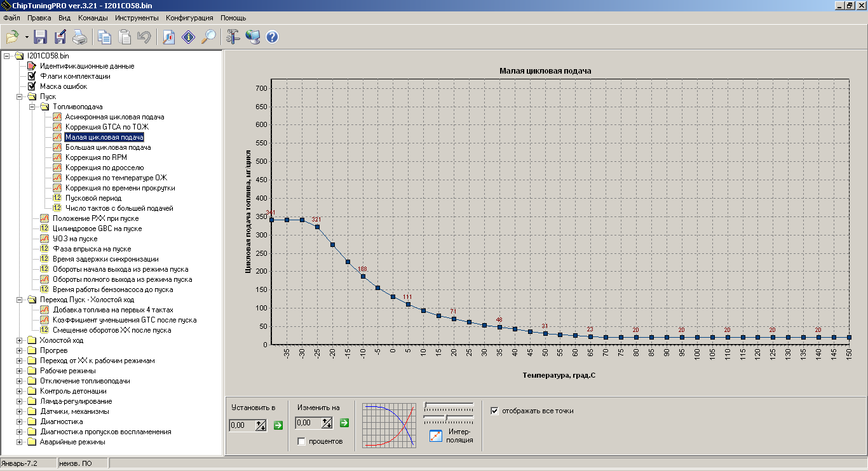Click graph icon beside Положение РХХ при пуске
This screenshot has height=471, width=868.
click(44, 218)
